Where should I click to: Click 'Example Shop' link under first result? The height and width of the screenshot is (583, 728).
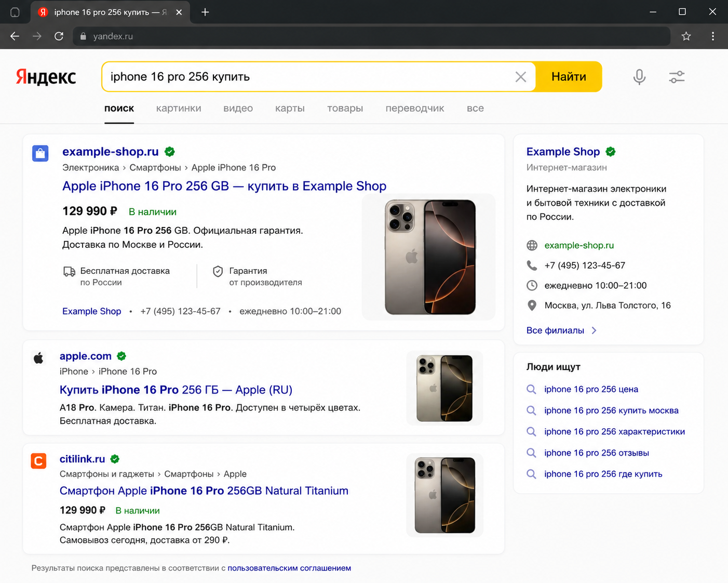(92, 311)
